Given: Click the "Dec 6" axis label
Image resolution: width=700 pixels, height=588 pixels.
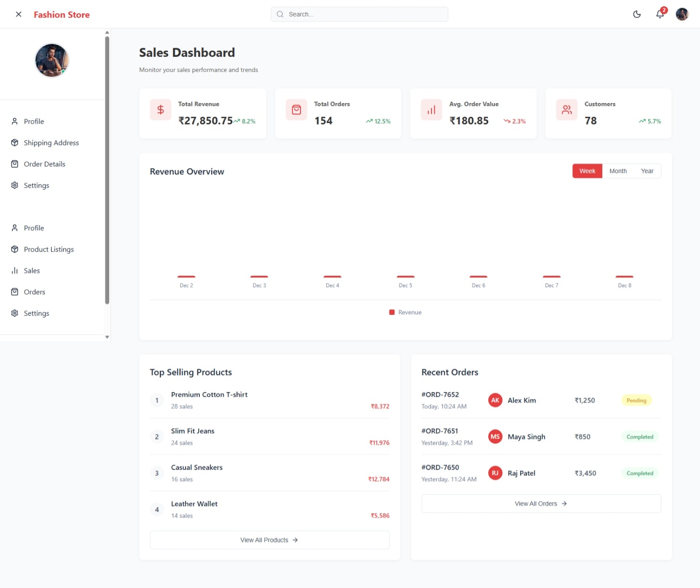Looking at the screenshot, I should tap(479, 286).
